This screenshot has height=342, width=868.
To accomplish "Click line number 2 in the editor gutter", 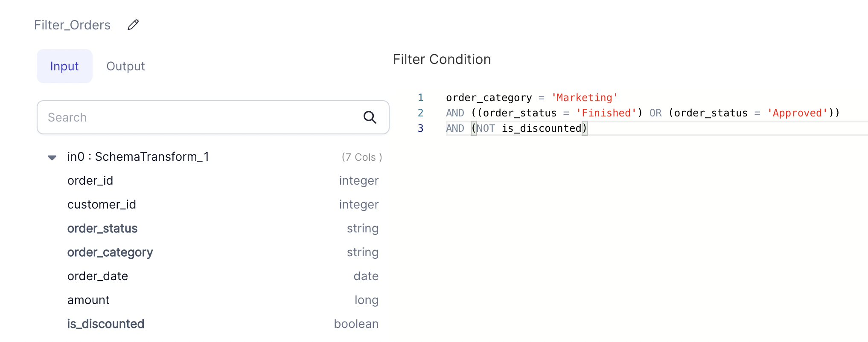I will 420,113.
